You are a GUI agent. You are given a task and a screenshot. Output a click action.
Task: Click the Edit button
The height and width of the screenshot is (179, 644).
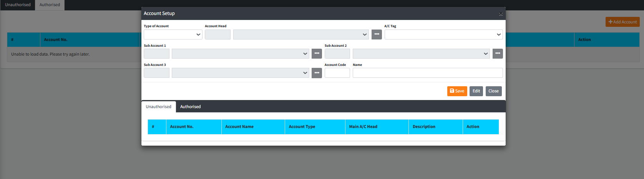[476, 91]
